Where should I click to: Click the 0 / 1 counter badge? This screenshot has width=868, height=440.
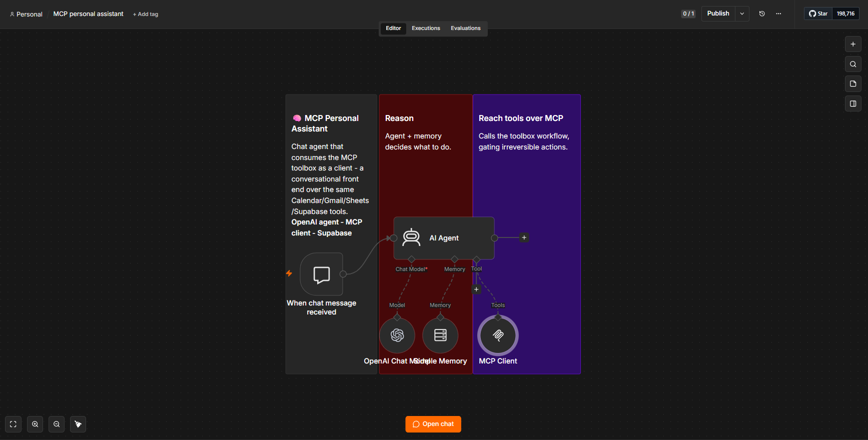688,14
